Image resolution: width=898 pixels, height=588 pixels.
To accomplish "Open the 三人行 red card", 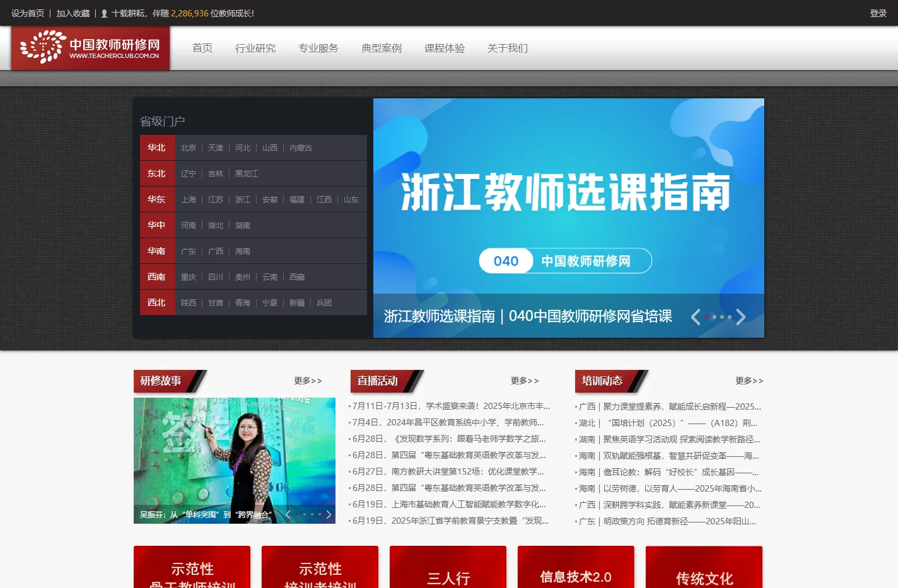I will click(x=448, y=567).
